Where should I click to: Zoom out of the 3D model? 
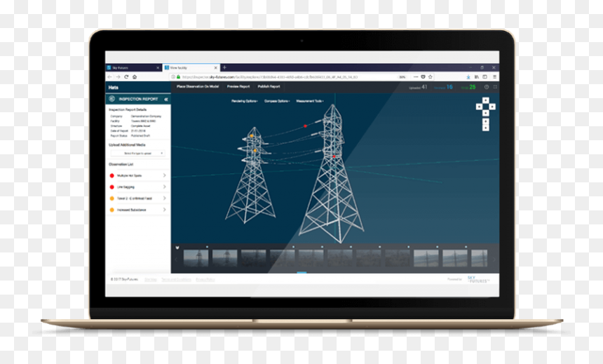[486, 128]
